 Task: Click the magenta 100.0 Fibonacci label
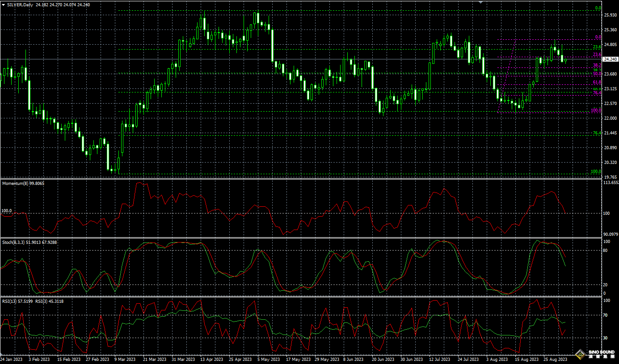pyautogui.click(x=596, y=110)
